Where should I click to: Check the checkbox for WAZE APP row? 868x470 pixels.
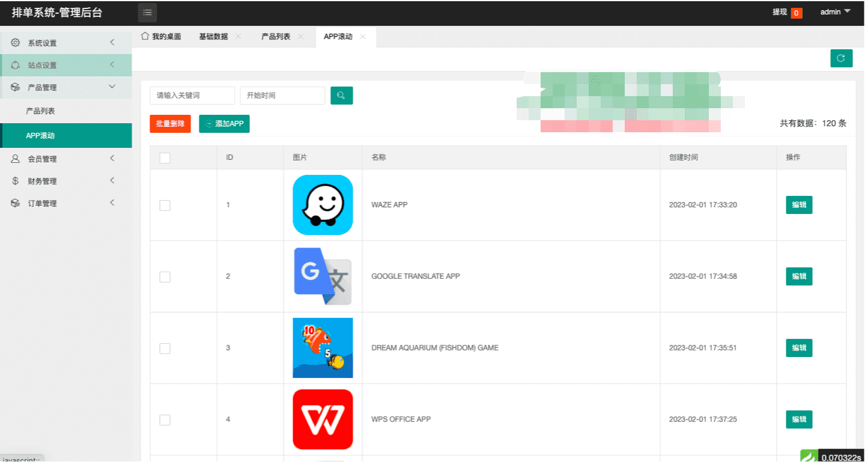click(x=165, y=206)
